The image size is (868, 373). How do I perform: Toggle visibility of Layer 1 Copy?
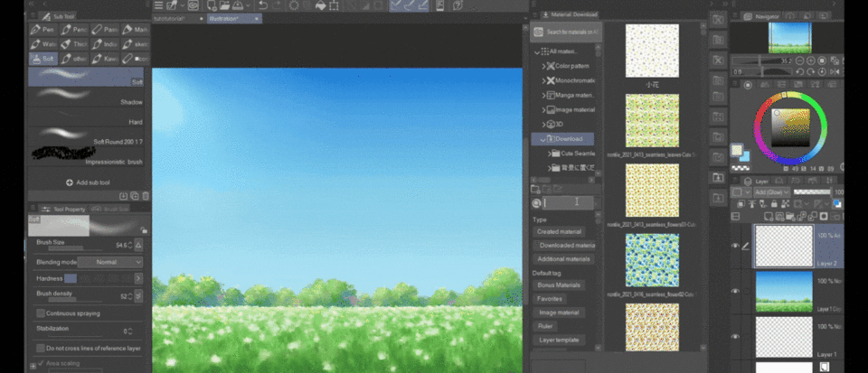tap(735, 291)
